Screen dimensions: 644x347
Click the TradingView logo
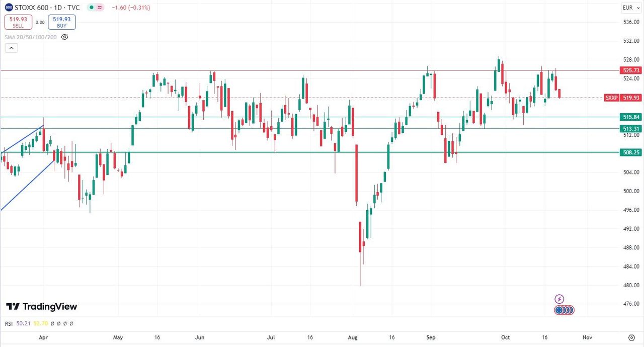point(42,306)
